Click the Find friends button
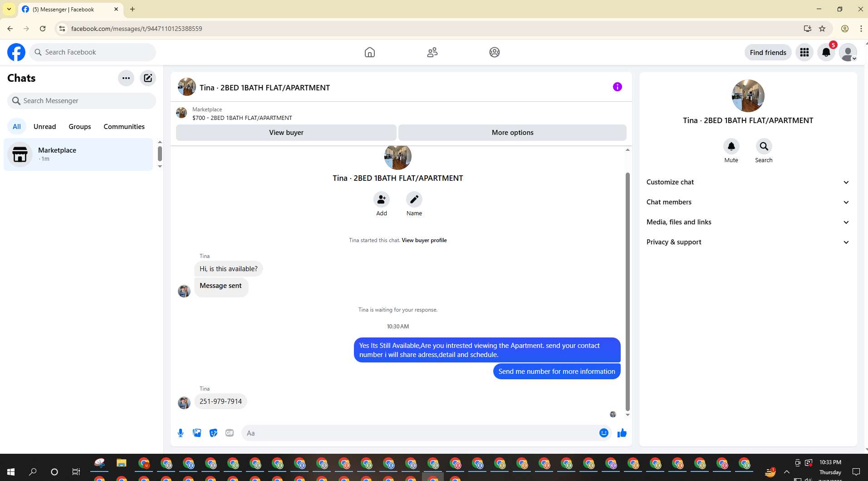This screenshot has width=868, height=481. tap(768, 52)
